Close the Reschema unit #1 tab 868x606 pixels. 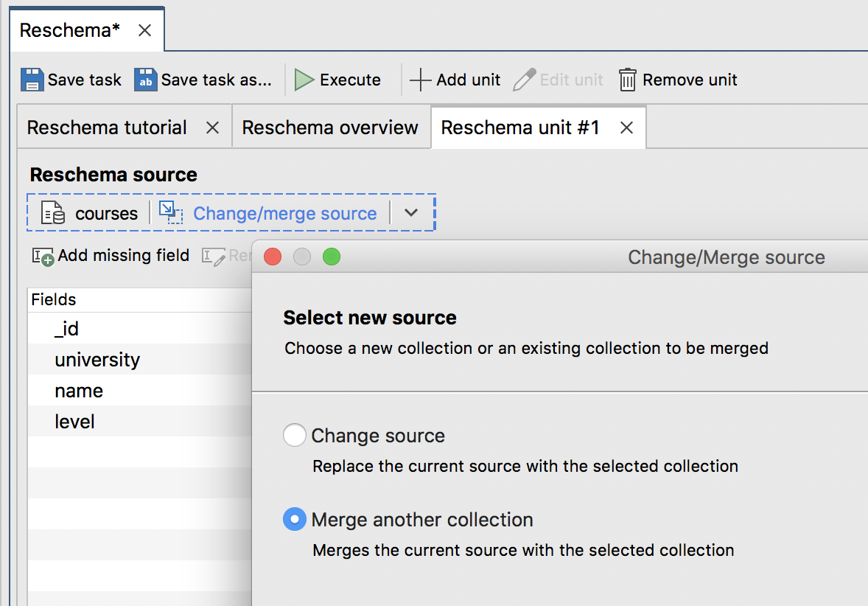pos(626,127)
